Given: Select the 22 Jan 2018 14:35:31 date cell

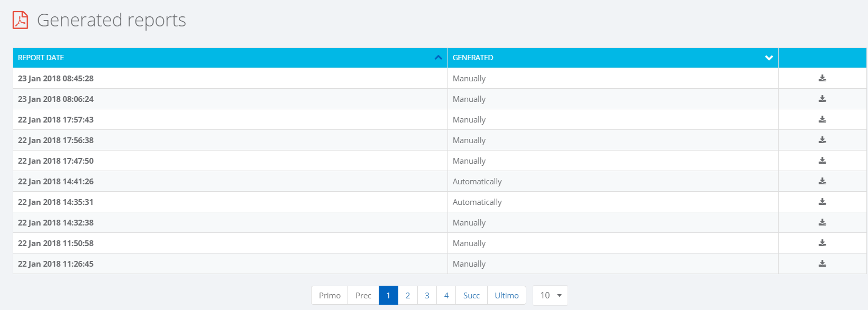Looking at the screenshot, I should tap(230, 202).
